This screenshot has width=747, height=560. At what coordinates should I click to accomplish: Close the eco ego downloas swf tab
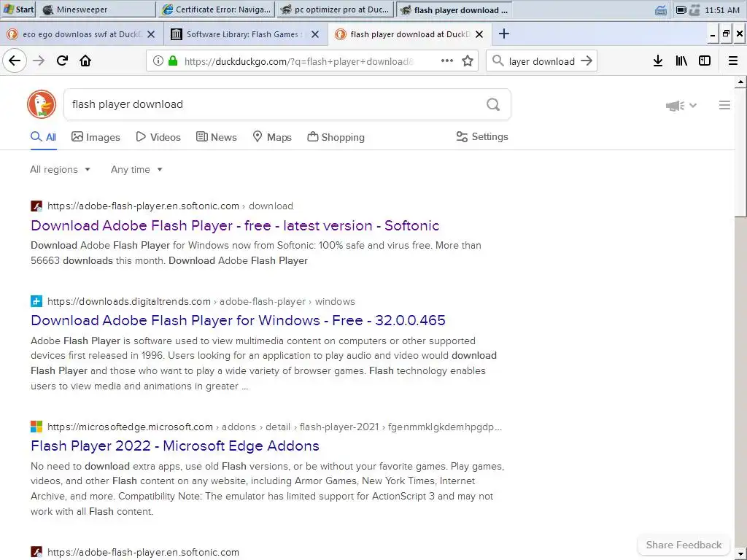point(151,34)
